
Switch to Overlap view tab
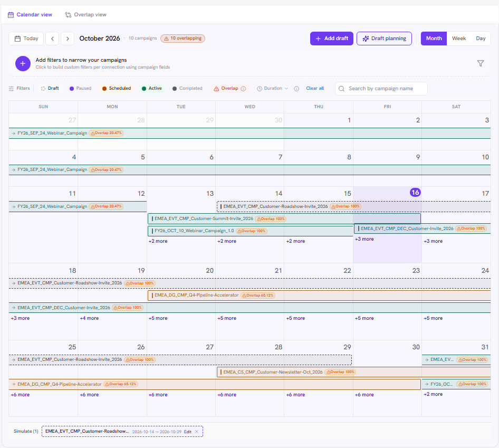tap(85, 15)
